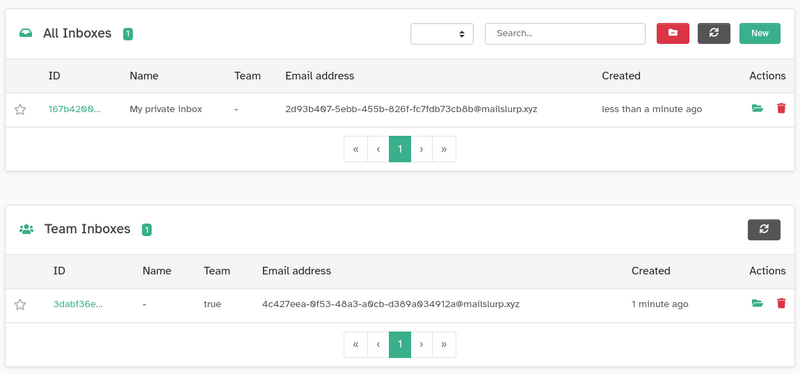The image size is (800, 374).
Task: Create a New inbox
Action: point(760,33)
